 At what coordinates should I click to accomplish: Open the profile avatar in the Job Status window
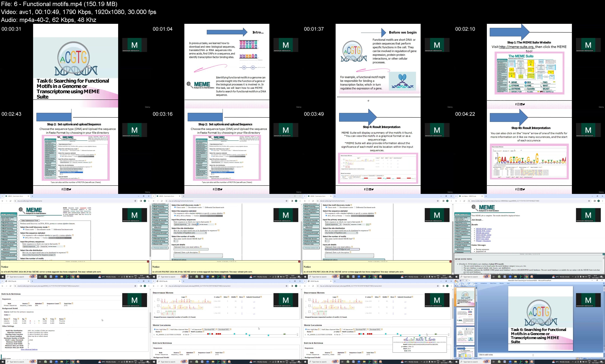pos(598,201)
